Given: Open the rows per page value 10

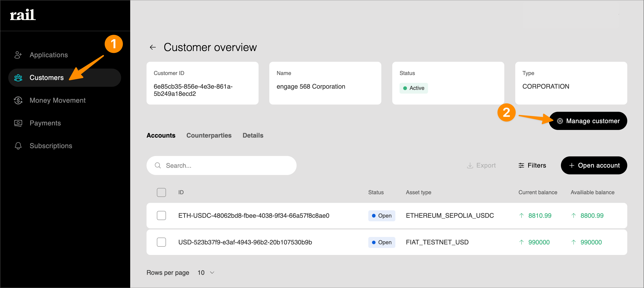Looking at the screenshot, I should pos(201,273).
